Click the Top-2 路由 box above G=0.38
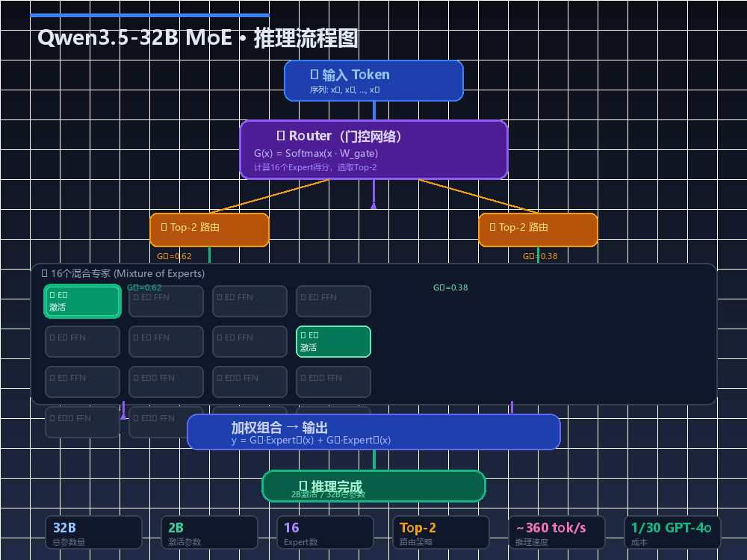 point(538,230)
